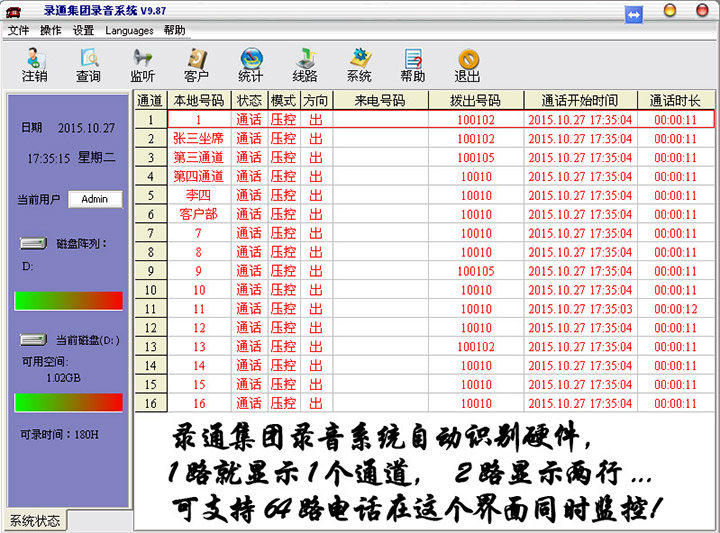Click the 帮助 help toolbar icon

pos(413,65)
